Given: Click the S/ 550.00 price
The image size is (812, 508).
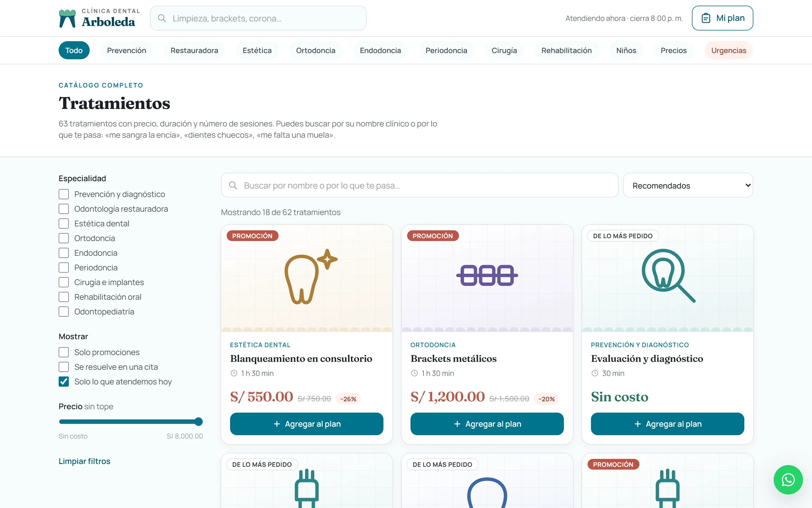Looking at the screenshot, I should (261, 397).
